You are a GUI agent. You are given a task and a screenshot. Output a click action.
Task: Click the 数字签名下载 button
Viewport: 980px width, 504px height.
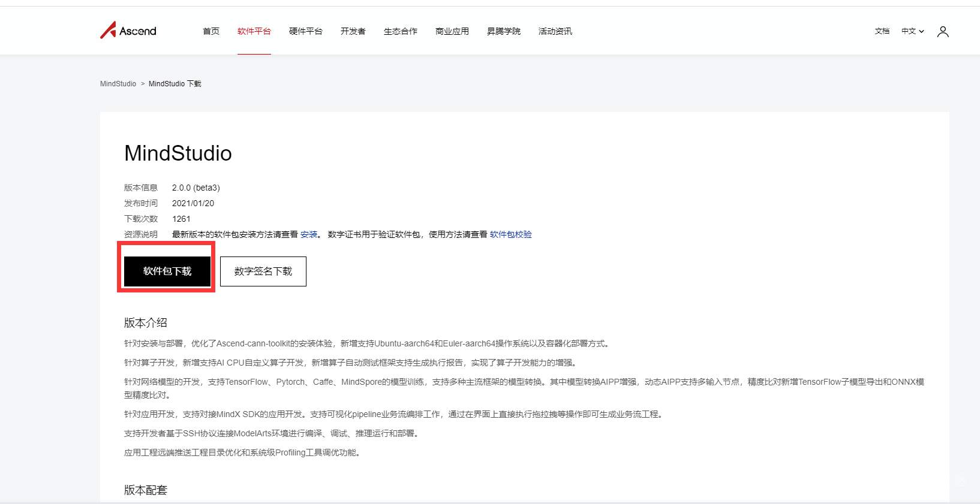pos(263,271)
